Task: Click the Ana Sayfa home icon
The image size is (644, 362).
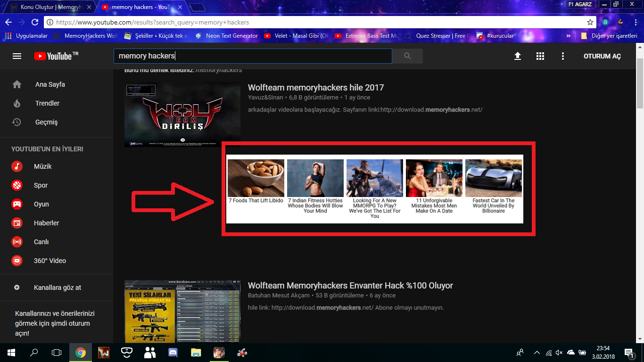Action: point(17,84)
